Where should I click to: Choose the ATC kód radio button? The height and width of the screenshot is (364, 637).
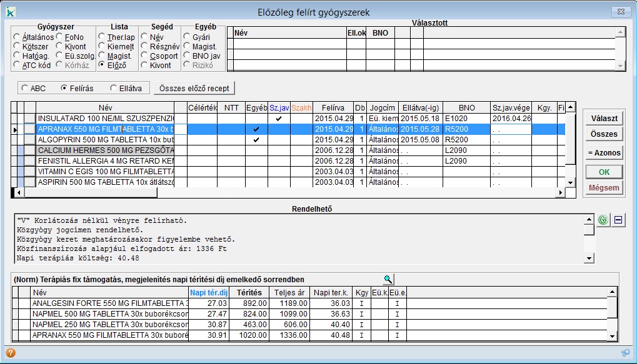(x=17, y=64)
